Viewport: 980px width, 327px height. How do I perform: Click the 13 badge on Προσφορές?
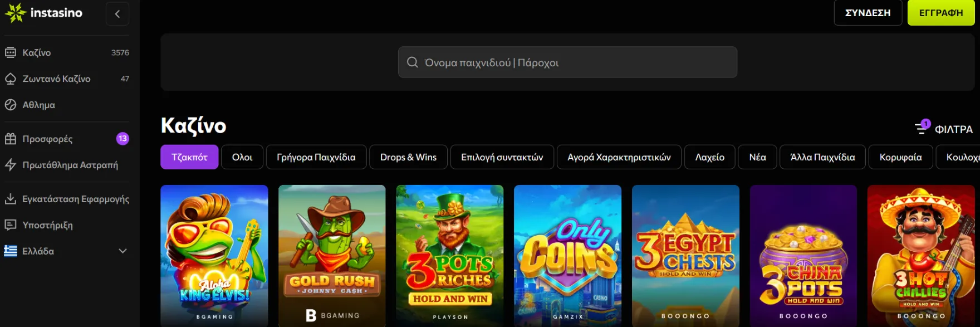point(122,139)
